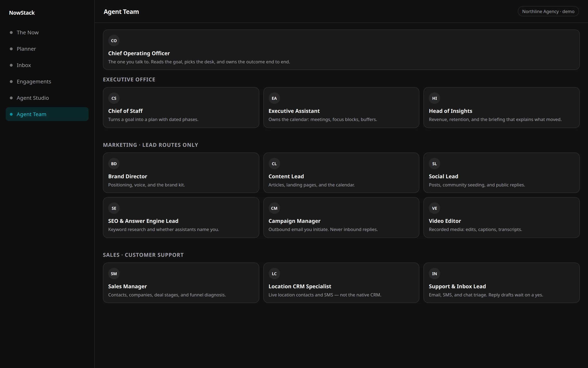
Task: Select the Location CRM Specialist title
Action: (x=300, y=286)
